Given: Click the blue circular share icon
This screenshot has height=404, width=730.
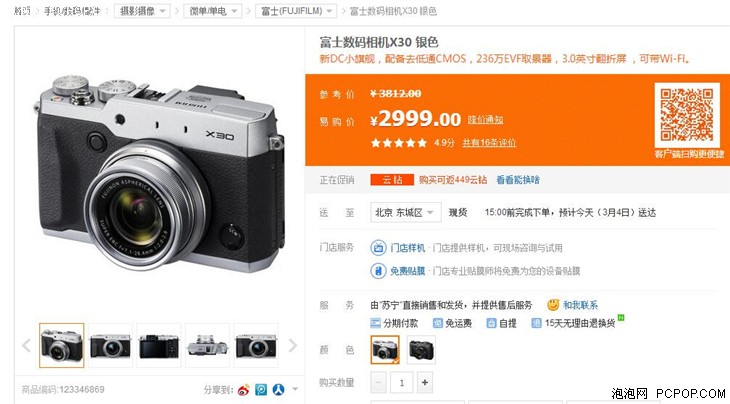Looking at the screenshot, I should (x=261, y=390).
